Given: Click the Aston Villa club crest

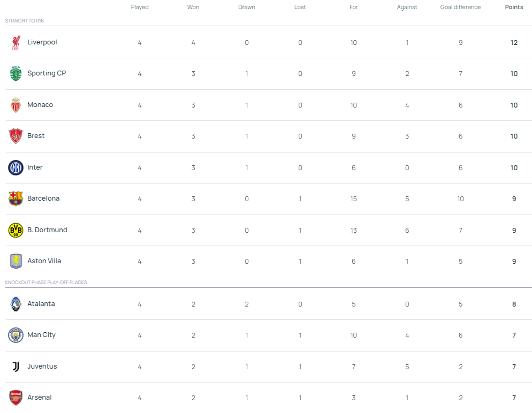Looking at the screenshot, I should tap(16, 262).
